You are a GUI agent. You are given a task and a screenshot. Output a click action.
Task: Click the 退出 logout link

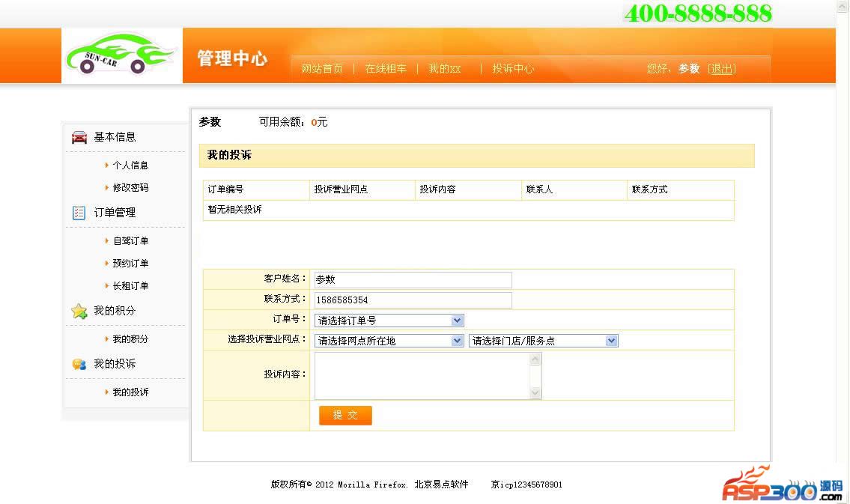click(x=721, y=69)
